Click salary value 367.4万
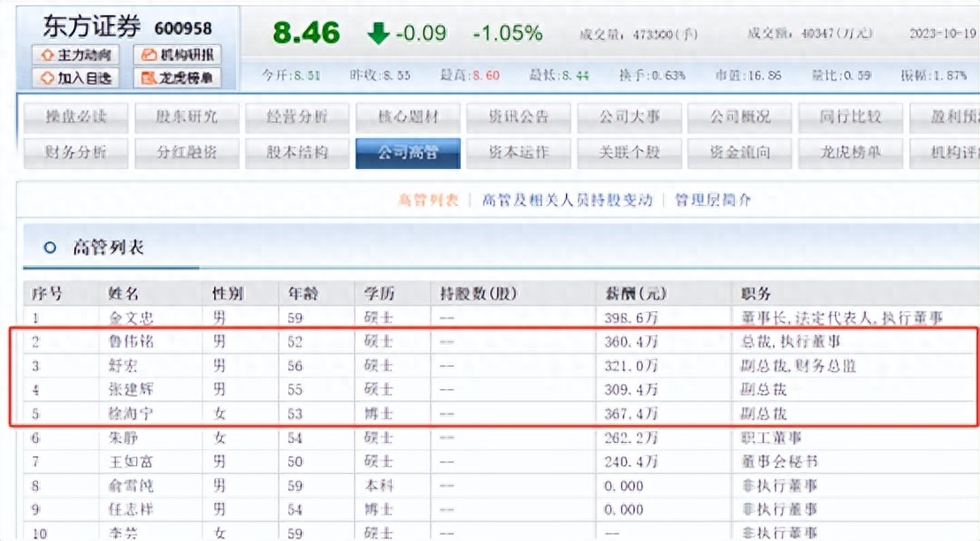The height and width of the screenshot is (541, 980). point(631,414)
